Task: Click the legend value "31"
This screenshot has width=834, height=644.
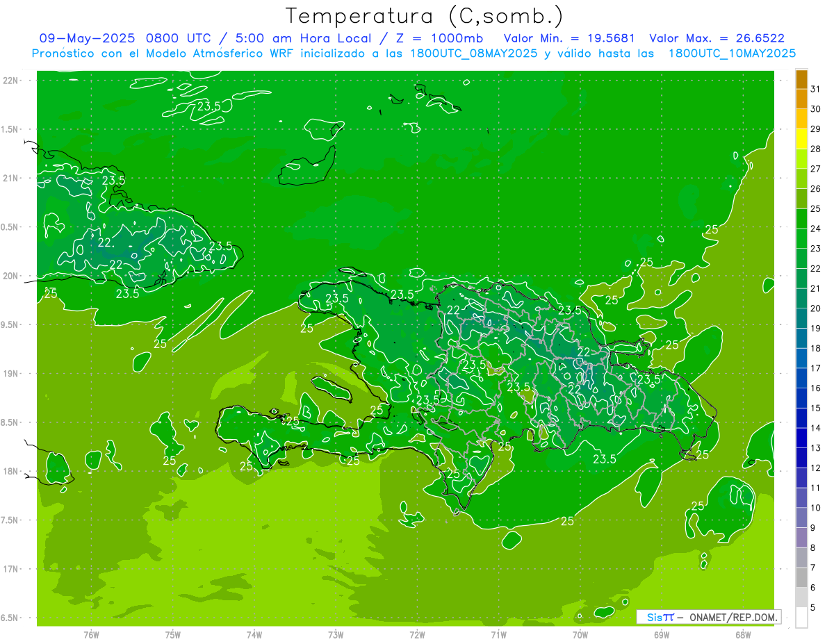Action: pos(816,89)
